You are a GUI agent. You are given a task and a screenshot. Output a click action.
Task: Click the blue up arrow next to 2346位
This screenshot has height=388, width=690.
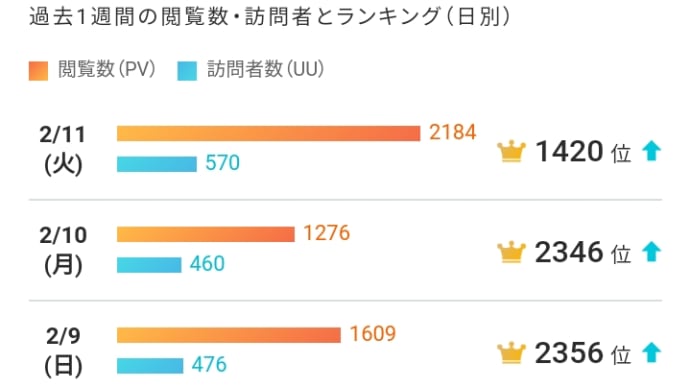point(652,252)
